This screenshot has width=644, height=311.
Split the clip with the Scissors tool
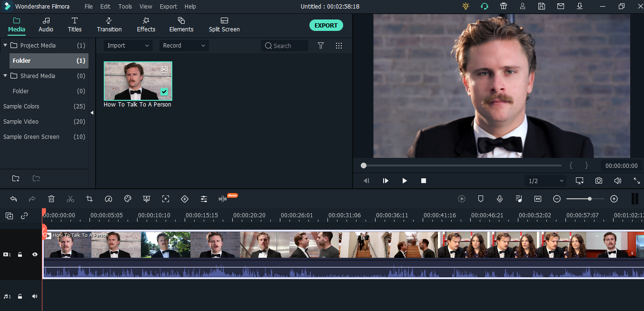70,199
